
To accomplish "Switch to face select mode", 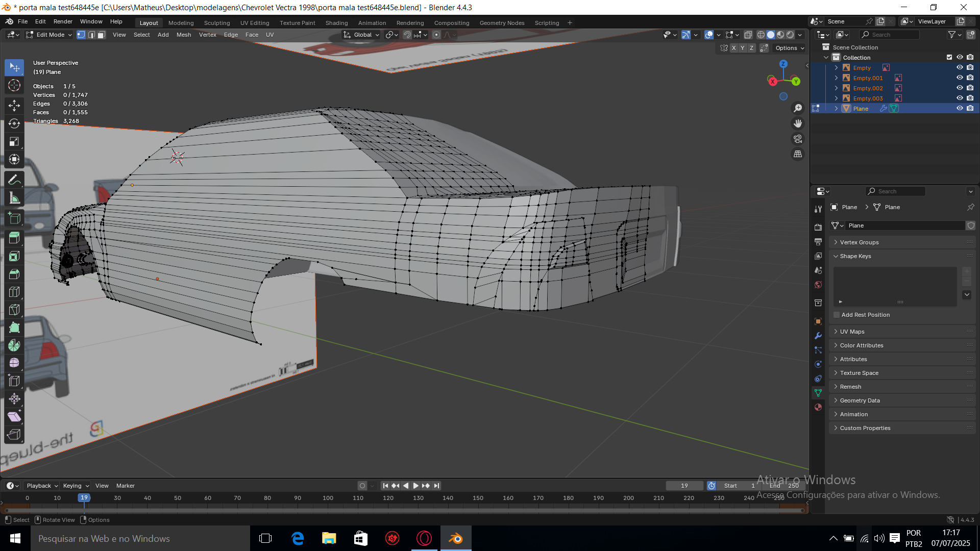I will coord(102,35).
